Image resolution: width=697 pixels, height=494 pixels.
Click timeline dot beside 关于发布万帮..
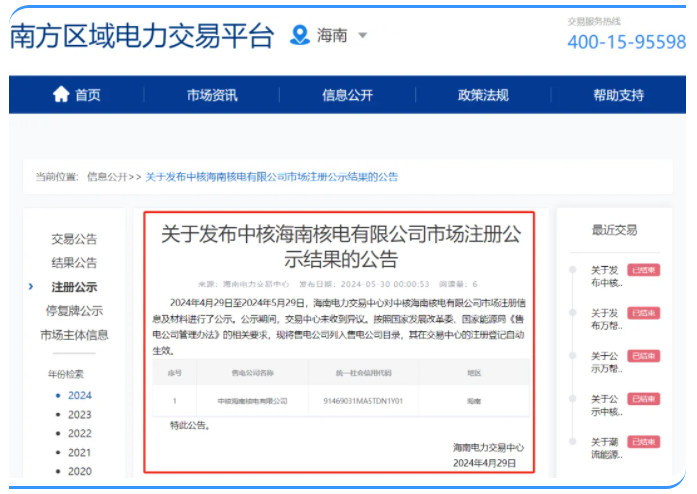(x=573, y=313)
